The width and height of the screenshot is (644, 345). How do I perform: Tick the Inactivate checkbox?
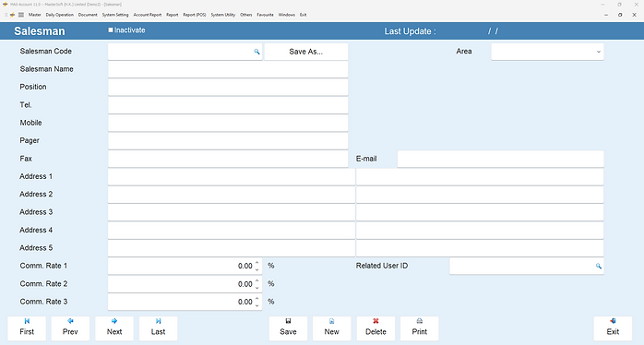point(111,30)
